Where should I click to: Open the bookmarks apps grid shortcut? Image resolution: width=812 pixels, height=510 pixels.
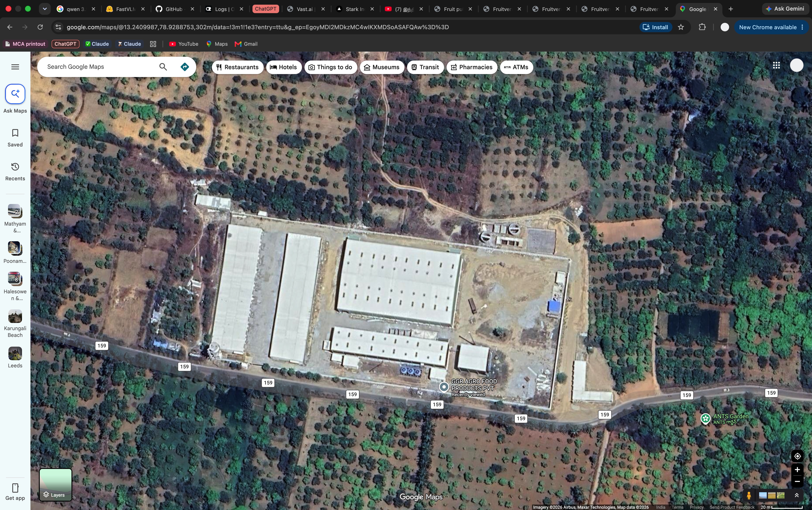pyautogui.click(x=153, y=44)
